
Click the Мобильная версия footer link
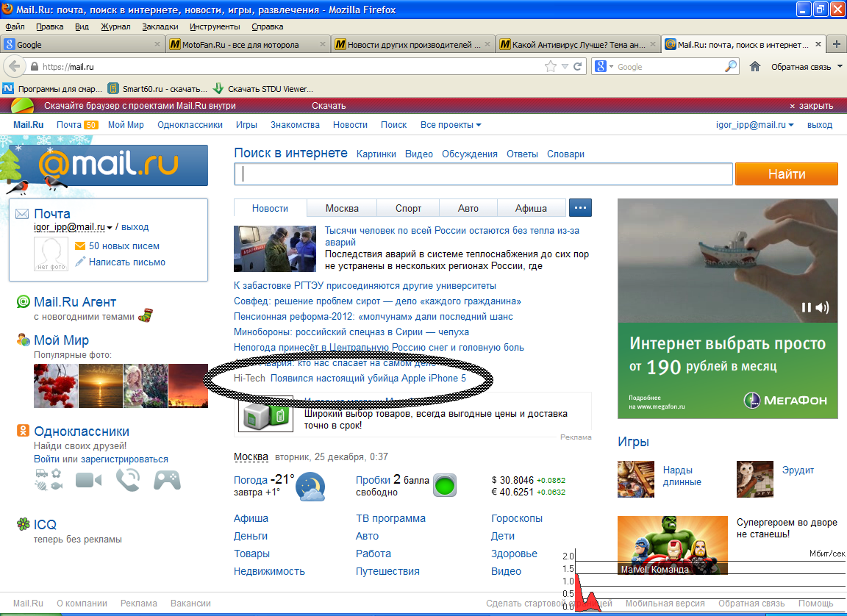(665, 603)
